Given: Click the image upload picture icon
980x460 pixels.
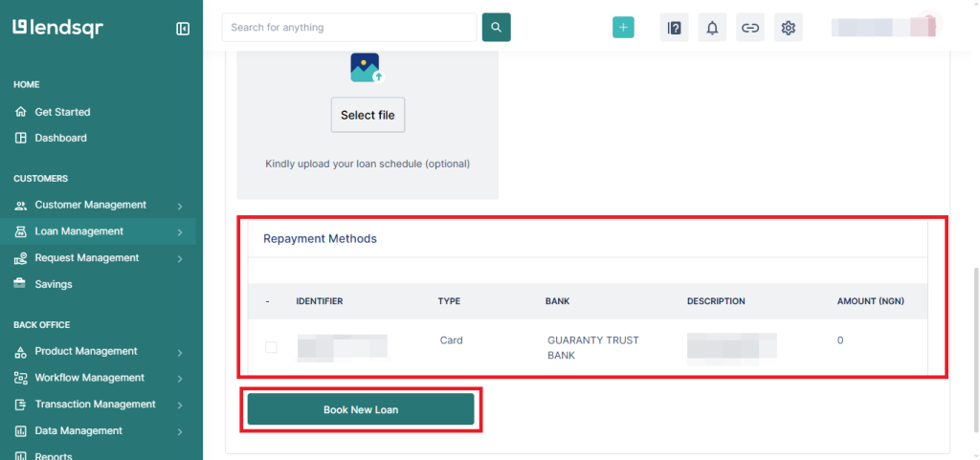Looking at the screenshot, I should pos(367,67).
